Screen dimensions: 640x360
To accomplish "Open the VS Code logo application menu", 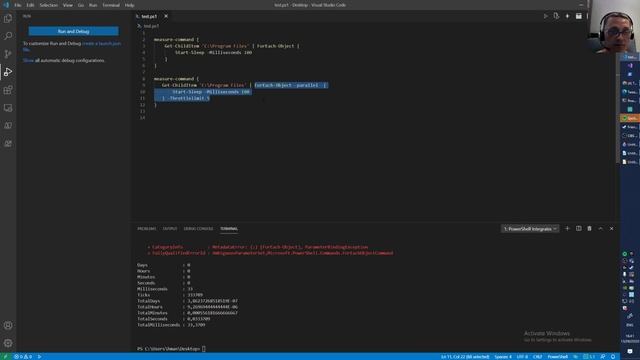I will pos(6,5).
